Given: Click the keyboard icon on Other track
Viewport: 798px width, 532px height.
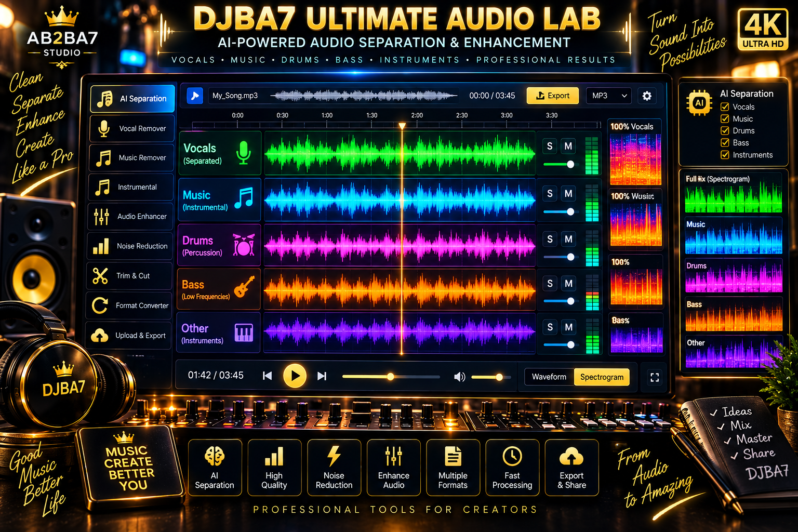Looking at the screenshot, I should 244,332.
